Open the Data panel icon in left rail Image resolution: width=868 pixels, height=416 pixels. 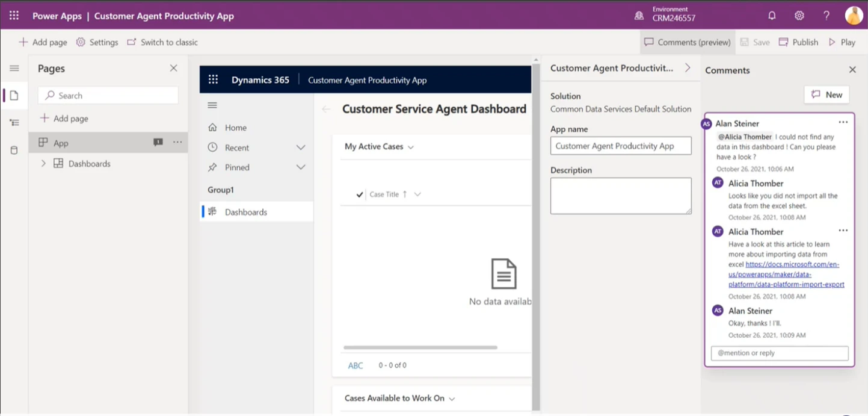pos(13,149)
